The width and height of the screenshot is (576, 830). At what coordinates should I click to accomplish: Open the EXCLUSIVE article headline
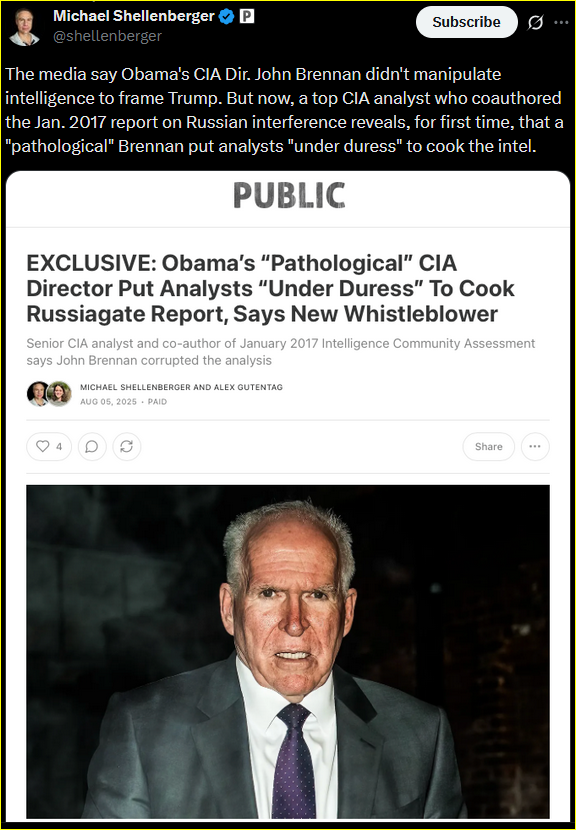(x=271, y=288)
